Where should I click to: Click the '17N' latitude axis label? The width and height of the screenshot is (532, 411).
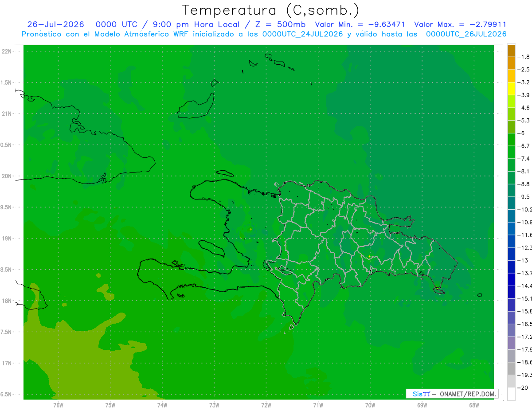[7, 363]
